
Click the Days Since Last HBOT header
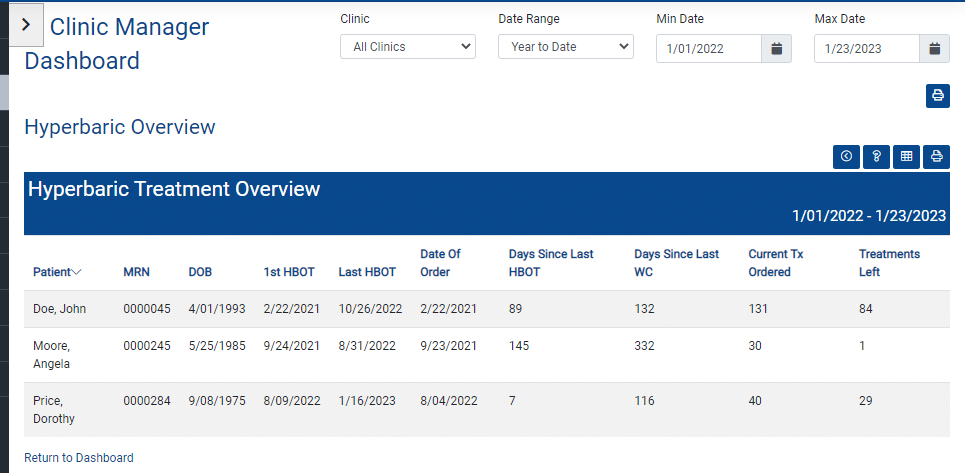pyautogui.click(x=551, y=263)
